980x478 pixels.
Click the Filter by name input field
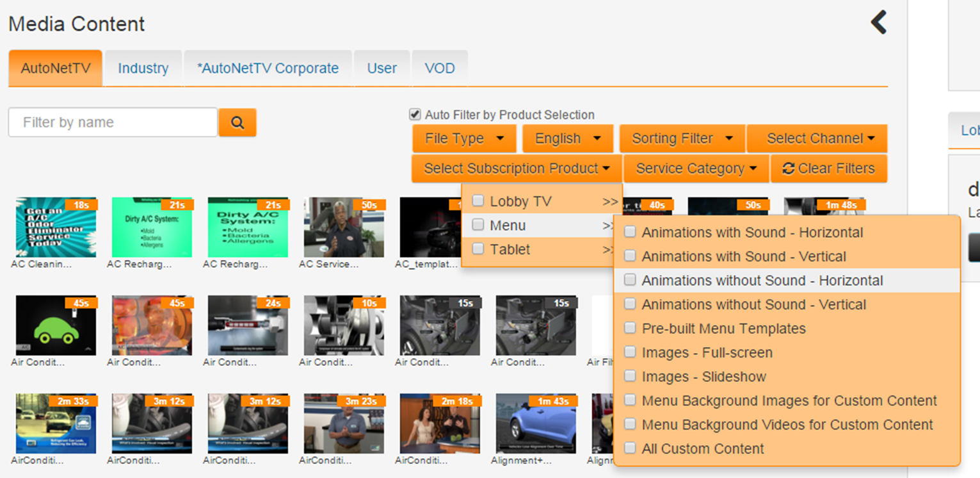113,122
